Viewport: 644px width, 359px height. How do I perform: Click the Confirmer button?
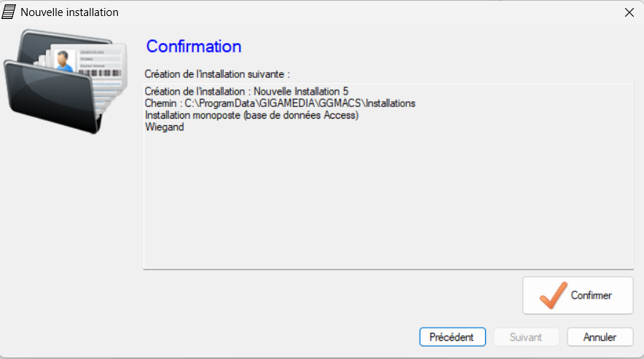tap(578, 296)
